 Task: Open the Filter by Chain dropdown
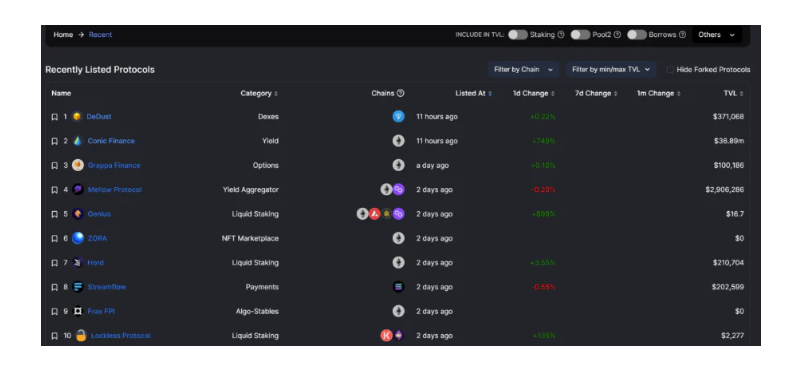pyautogui.click(x=523, y=70)
